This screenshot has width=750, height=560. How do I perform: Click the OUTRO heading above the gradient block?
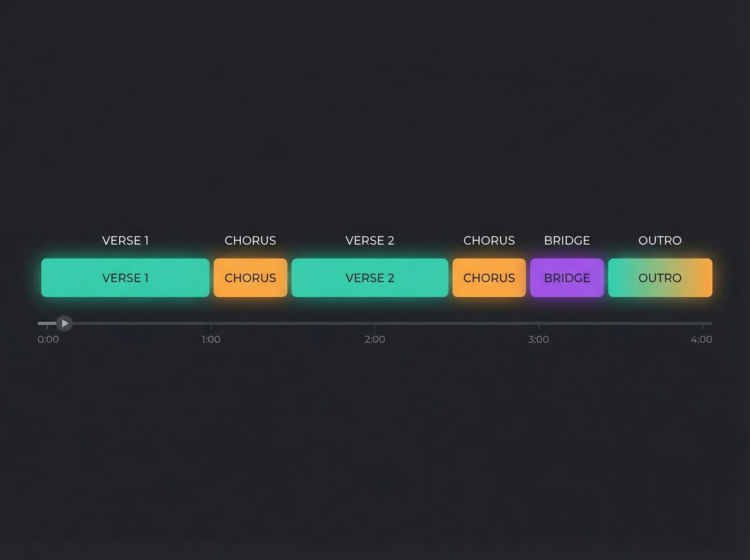point(660,241)
